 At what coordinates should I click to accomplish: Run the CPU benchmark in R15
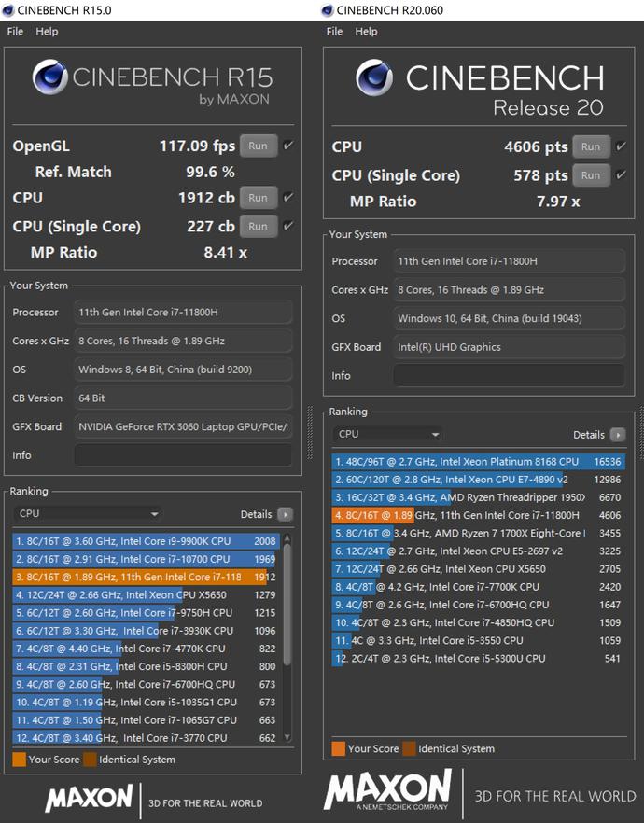click(x=259, y=198)
